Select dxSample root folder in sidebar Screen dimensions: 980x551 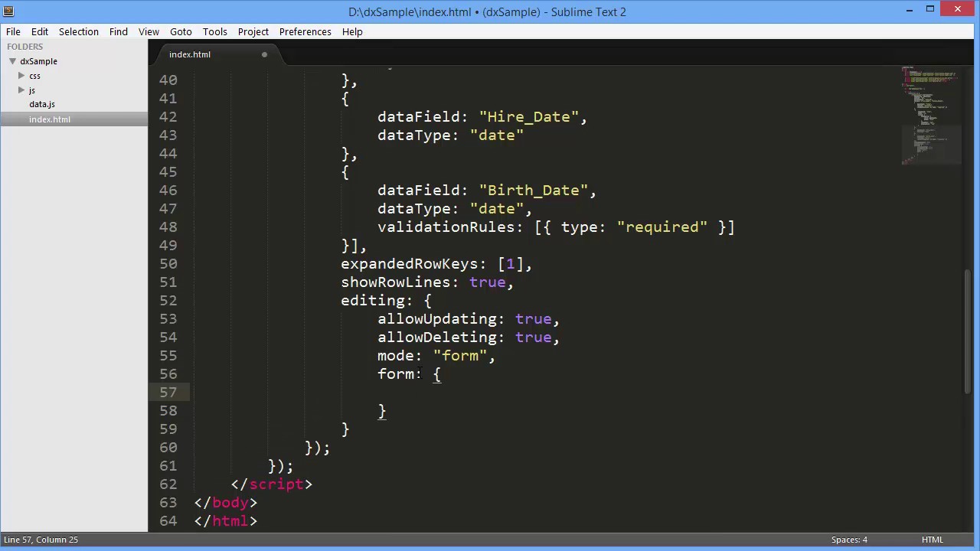click(38, 61)
